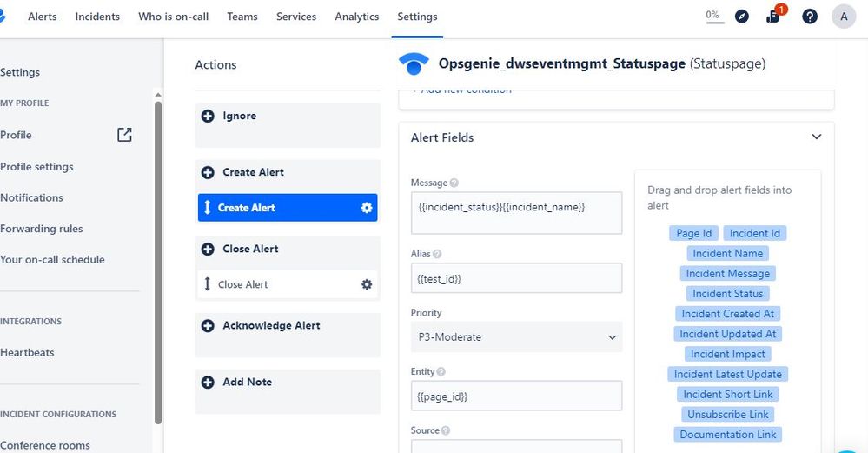Image resolution: width=868 pixels, height=453 pixels.
Task: Click into the Alias input field
Action: (x=516, y=278)
